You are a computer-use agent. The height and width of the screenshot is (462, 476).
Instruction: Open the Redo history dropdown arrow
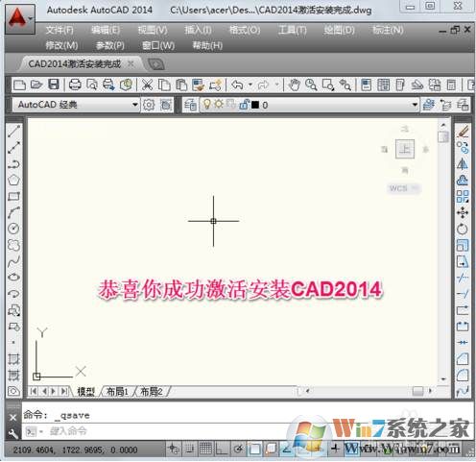[x=277, y=85]
